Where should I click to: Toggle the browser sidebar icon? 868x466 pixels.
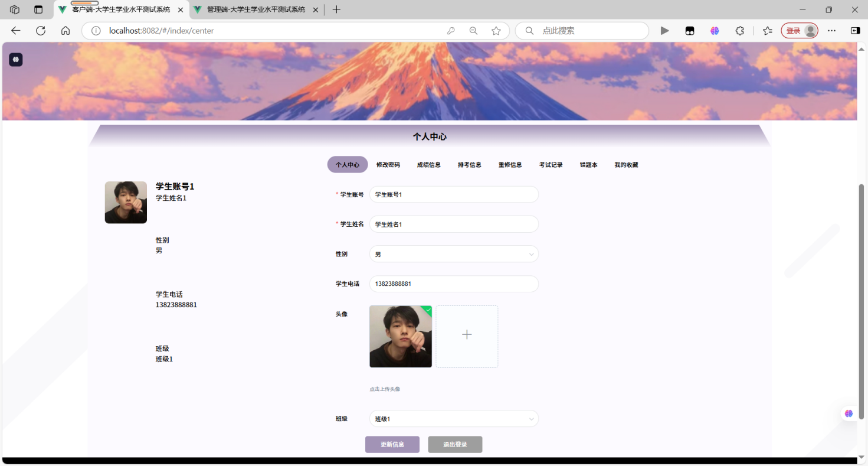click(x=855, y=31)
